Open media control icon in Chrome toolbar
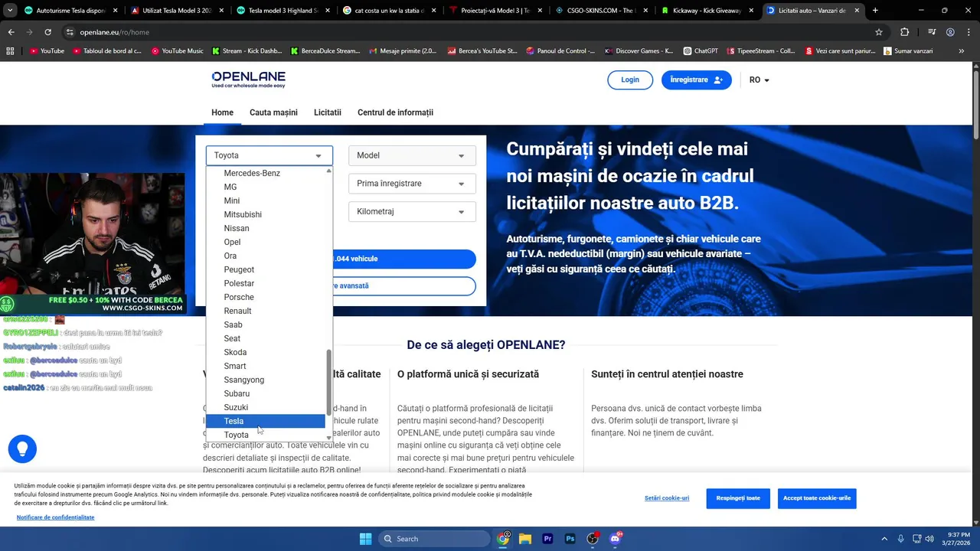The height and width of the screenshot is (551, 980). coord(931,32)
